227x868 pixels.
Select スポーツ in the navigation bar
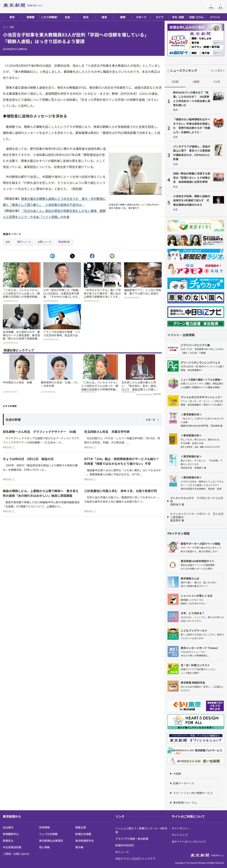coord(141,17)
